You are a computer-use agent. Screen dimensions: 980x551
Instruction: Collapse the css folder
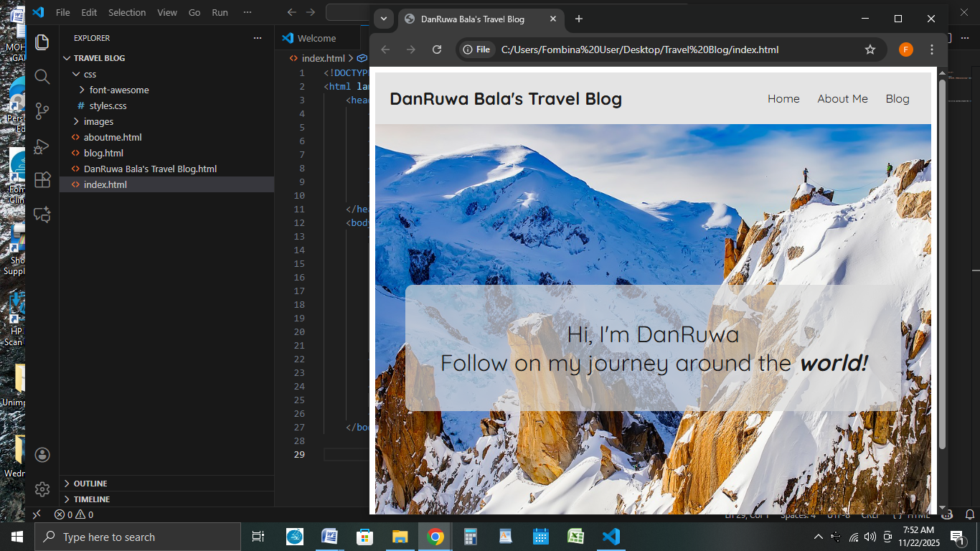pyautogui.click(x=166, y=74)
